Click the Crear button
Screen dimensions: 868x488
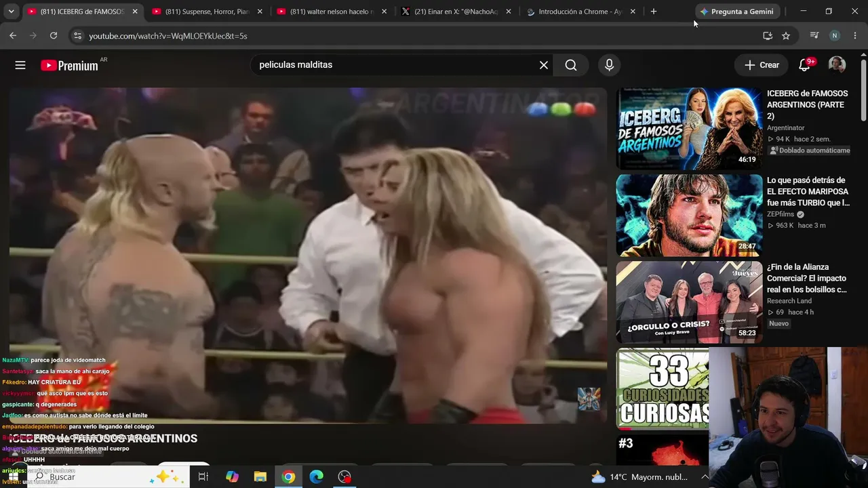tap(762, 65)
